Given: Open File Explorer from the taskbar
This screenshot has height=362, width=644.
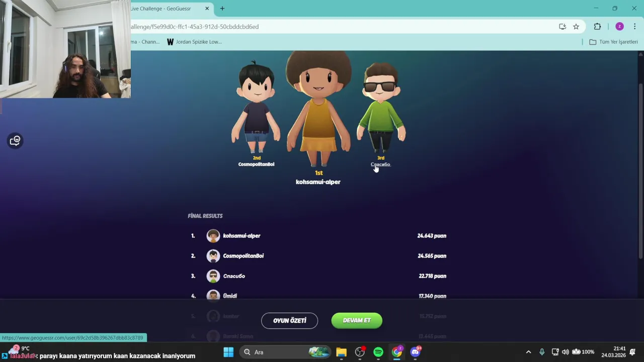Looking at the screenshot, I should pyautogui.click(x=342, y=352).
